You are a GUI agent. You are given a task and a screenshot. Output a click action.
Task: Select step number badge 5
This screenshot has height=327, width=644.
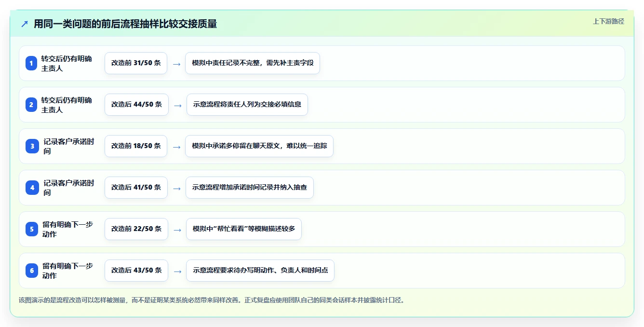32,229
